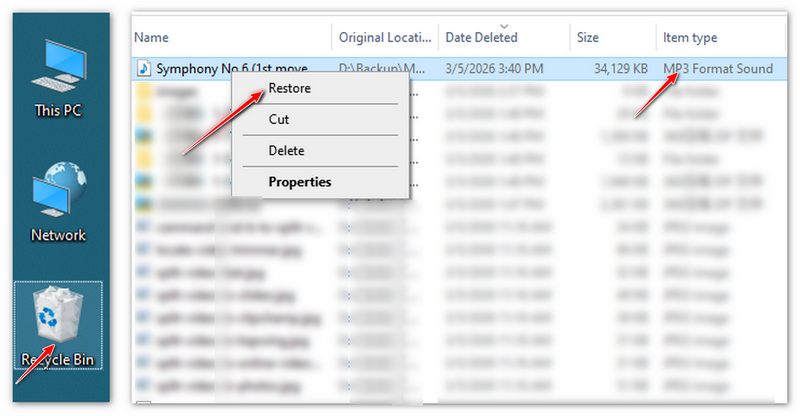800x416 pixels.
Task: Pick Delete from the context menu
Action: [x=286, y=150]
